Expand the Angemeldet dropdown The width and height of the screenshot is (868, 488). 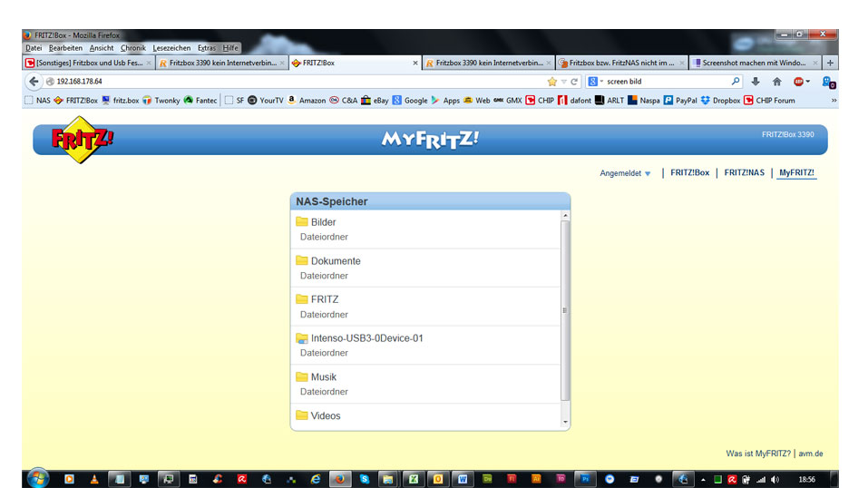tap(625, 173)
